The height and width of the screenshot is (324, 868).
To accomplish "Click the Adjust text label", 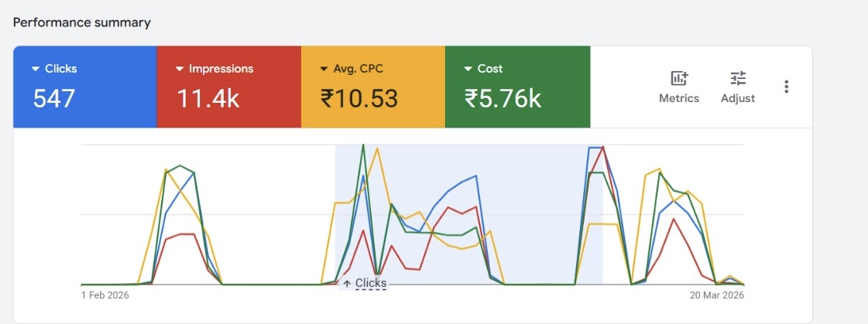I will click(738, 98).
